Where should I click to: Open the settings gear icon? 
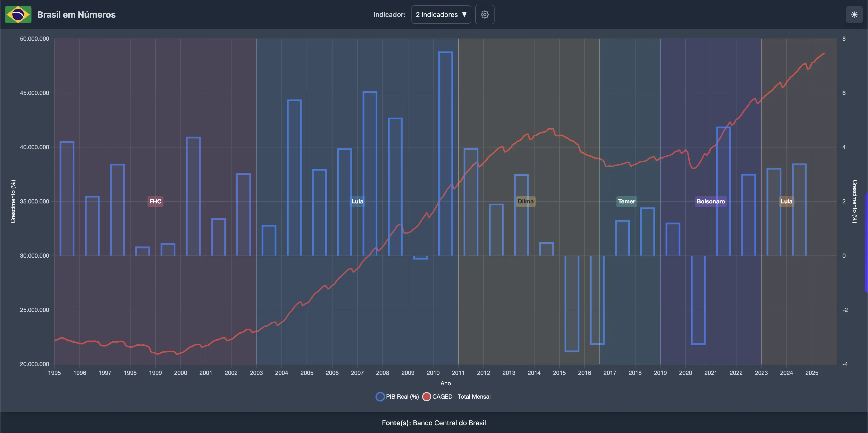point(485,15)
